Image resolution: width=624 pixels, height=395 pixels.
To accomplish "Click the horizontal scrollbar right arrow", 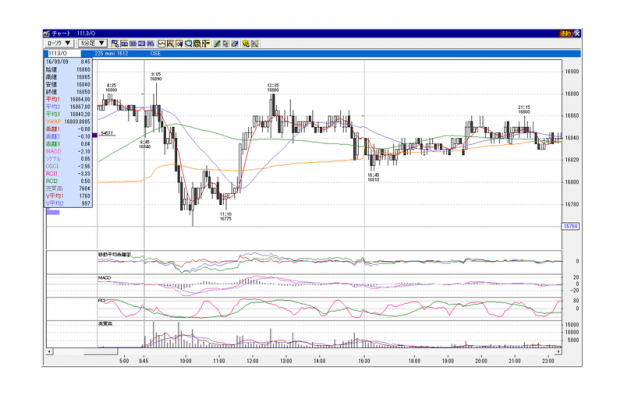I will 558,352.
